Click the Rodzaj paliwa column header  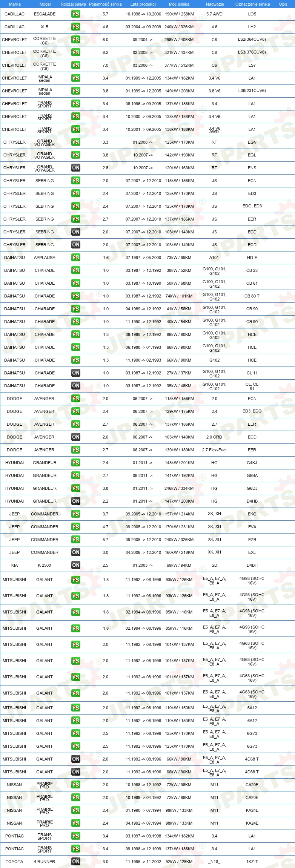[73, 4]
